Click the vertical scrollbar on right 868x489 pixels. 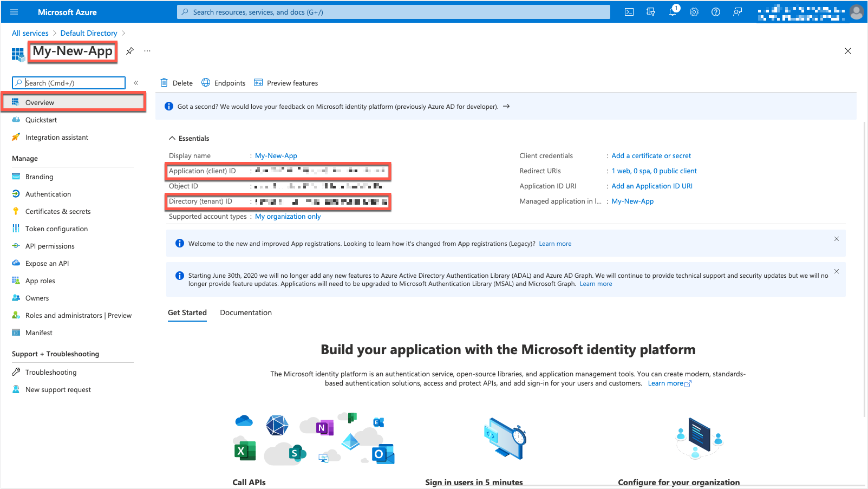pos(865,269)
